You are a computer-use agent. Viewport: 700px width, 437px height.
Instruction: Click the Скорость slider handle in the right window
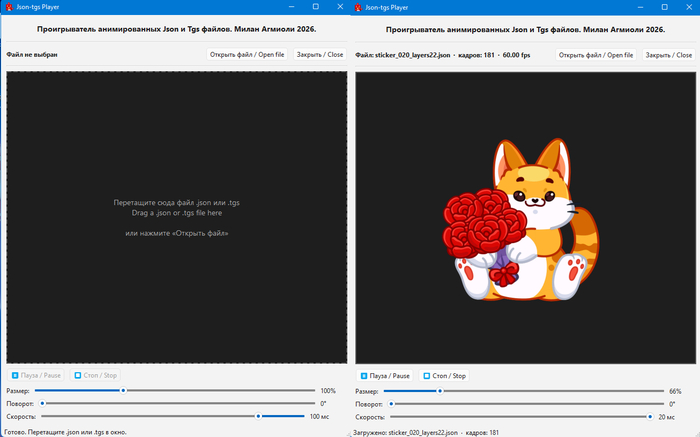click(x=650, y=416)
